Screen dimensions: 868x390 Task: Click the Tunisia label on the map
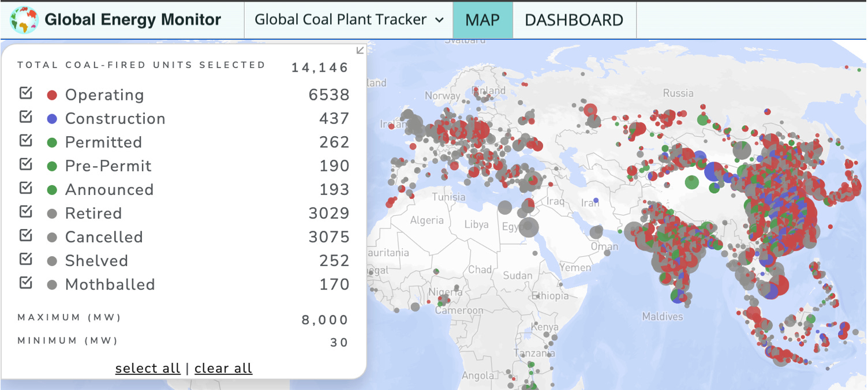click(448, 197)
